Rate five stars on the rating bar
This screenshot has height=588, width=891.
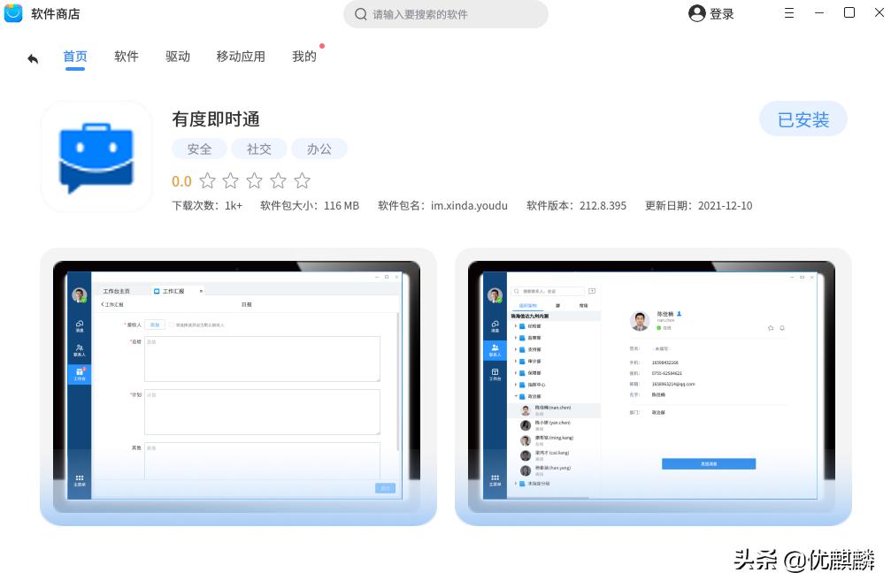(x=301, y=180)
